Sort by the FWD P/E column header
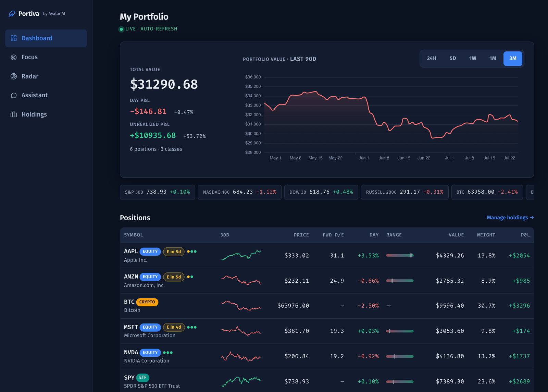Viewport: 548px width, 392px height. pyautogui.click(x=333, y=235)
